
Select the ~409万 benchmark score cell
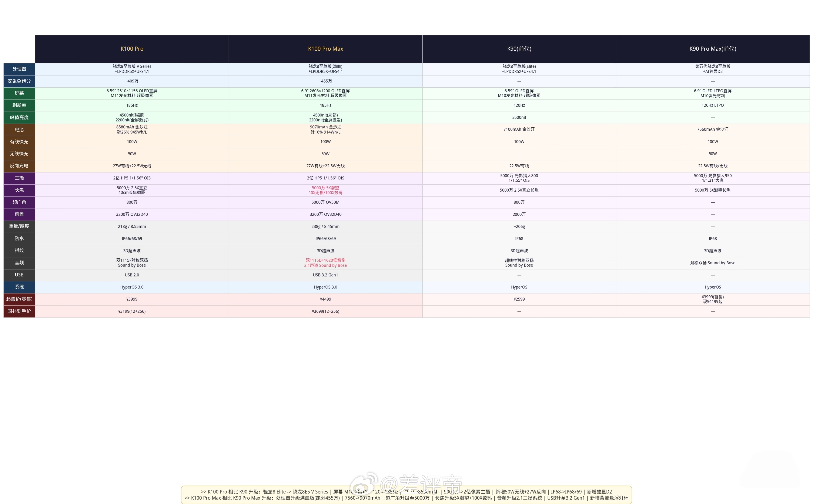[132, 81]
